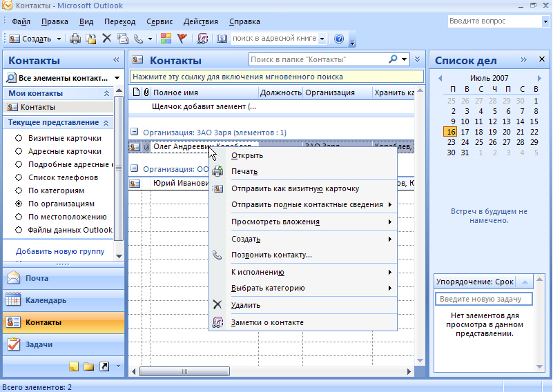Open the Tasks pane button

[64, 344]
